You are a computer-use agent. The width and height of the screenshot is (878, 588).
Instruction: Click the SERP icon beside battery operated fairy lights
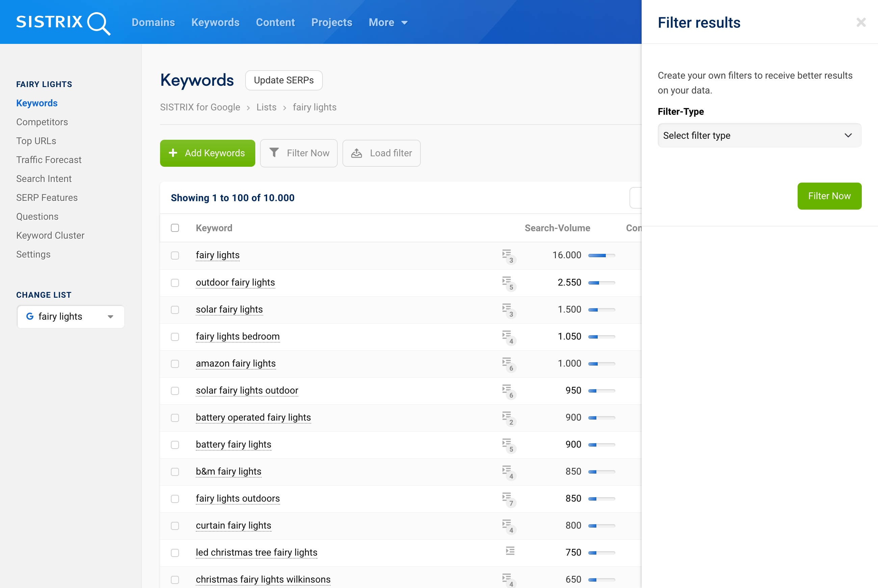tap(508, 418)
